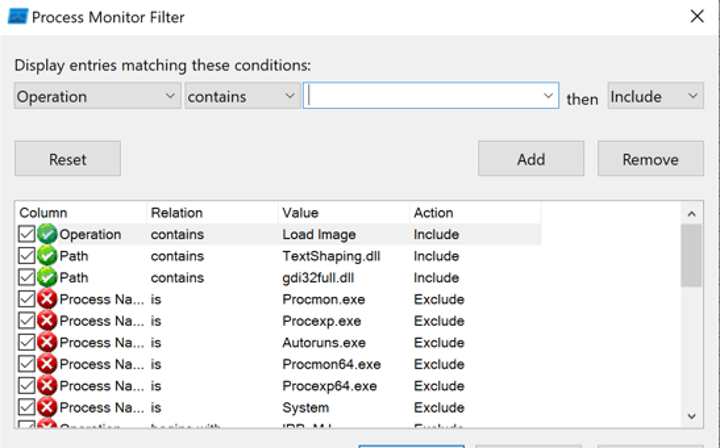Click red exclude icon for Procmon.exe row
The image size is (720, 448).
pos(48,299)
